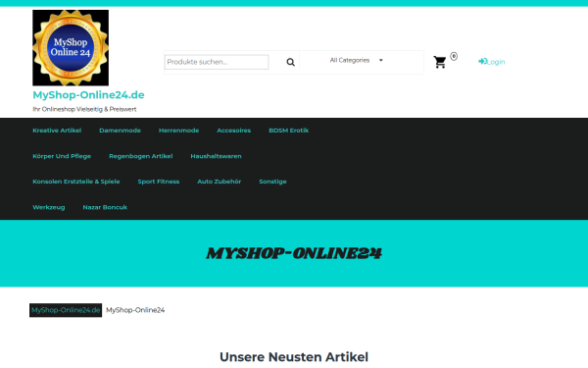Open Accesoires category

pyautogui.click(x=233, y=131)
